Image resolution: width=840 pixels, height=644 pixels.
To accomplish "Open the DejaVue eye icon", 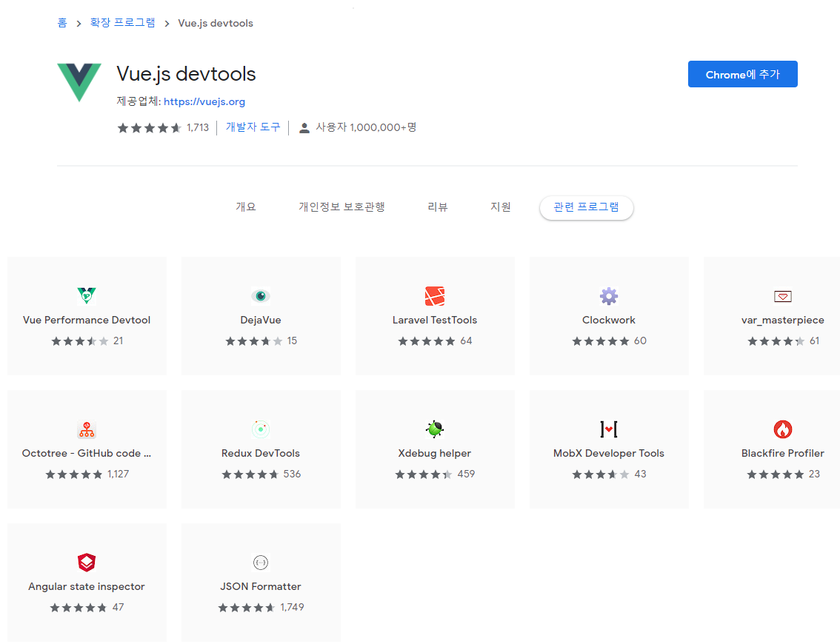I will [x=260, y=295].
